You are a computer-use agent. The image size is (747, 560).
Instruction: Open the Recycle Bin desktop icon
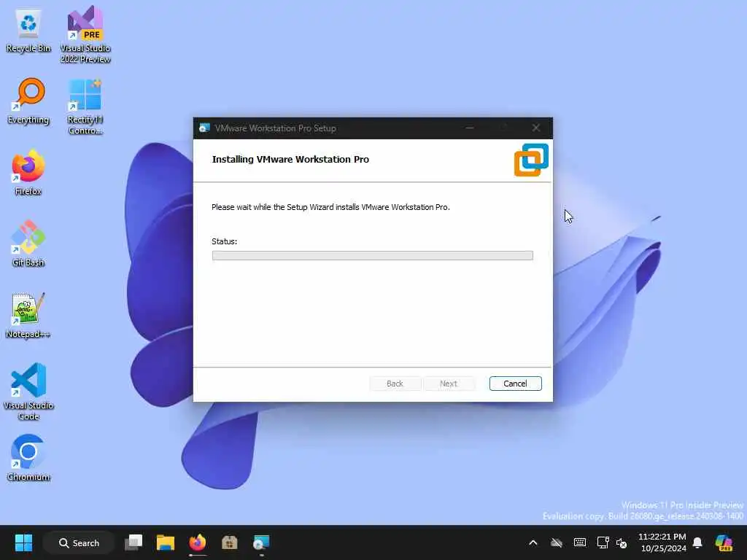click(28, 31)
